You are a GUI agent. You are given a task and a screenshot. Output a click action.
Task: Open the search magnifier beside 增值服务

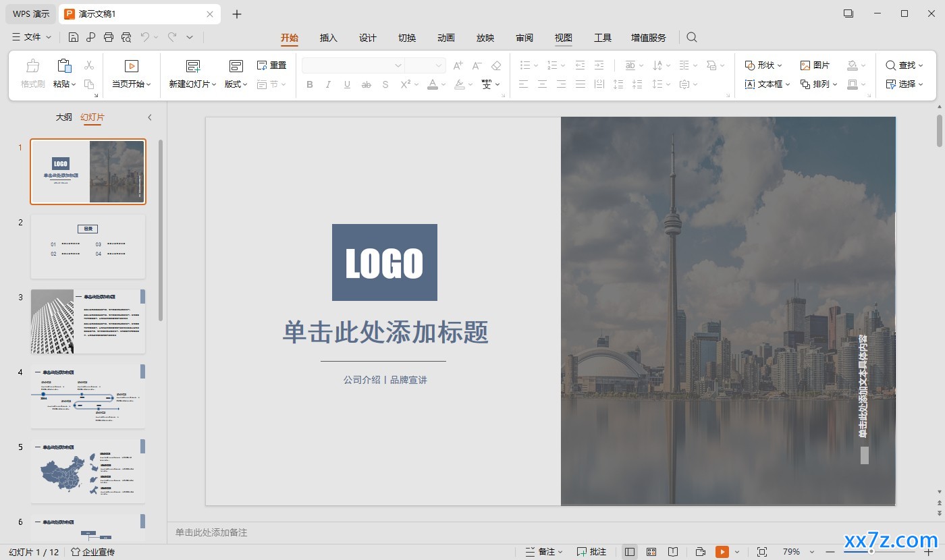pyautogui.click(x=692, y=38)
